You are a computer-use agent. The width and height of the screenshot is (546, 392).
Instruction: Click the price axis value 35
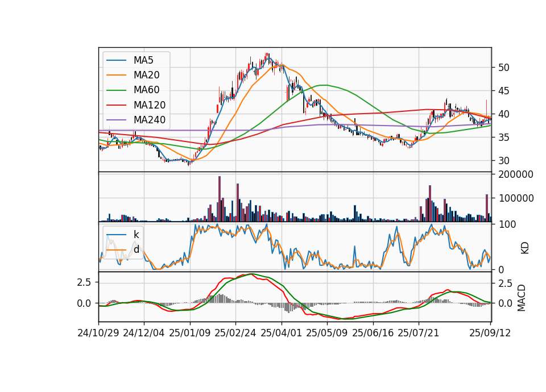[x=503, y=137]
